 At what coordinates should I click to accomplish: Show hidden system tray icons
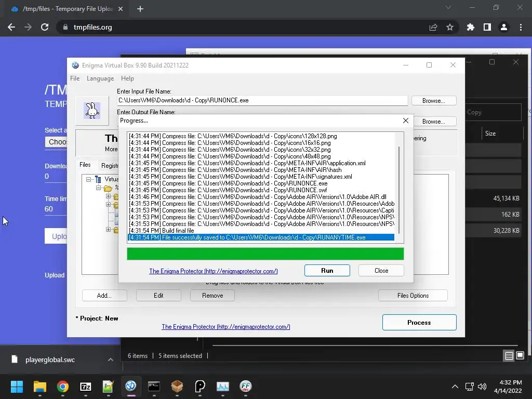point(455,387)
